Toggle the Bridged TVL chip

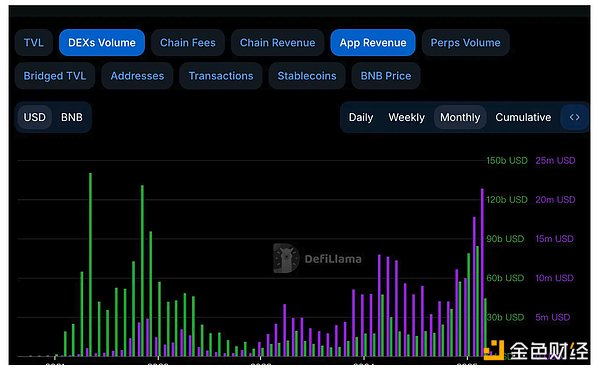(x=55, y=76)
